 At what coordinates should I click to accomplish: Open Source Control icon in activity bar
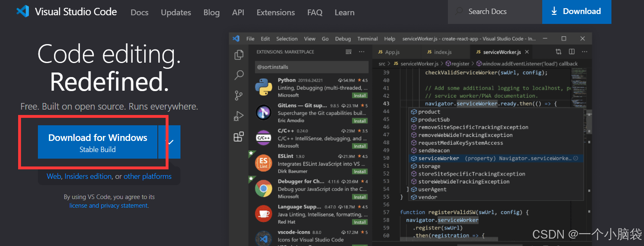pyautogui.click(x=239, y=96)
